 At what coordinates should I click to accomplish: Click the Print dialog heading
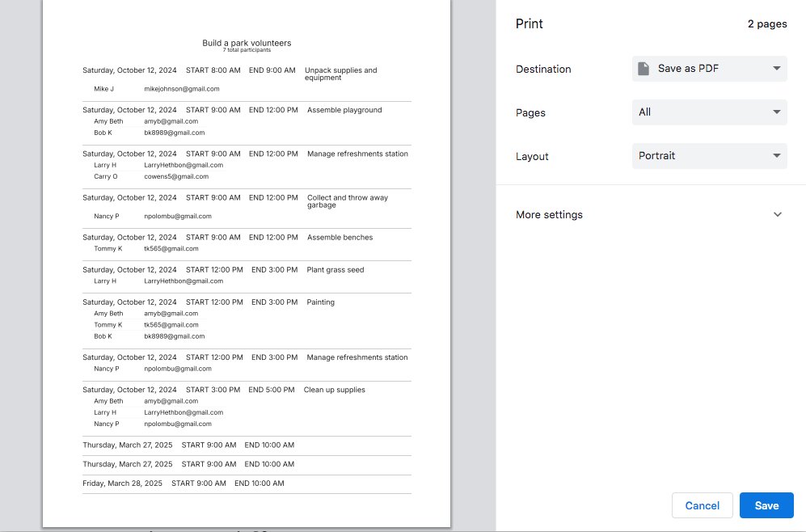[529, 23]
